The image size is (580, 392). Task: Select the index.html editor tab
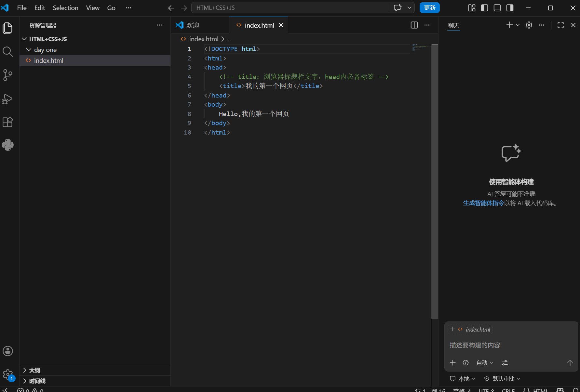[259, 25]
